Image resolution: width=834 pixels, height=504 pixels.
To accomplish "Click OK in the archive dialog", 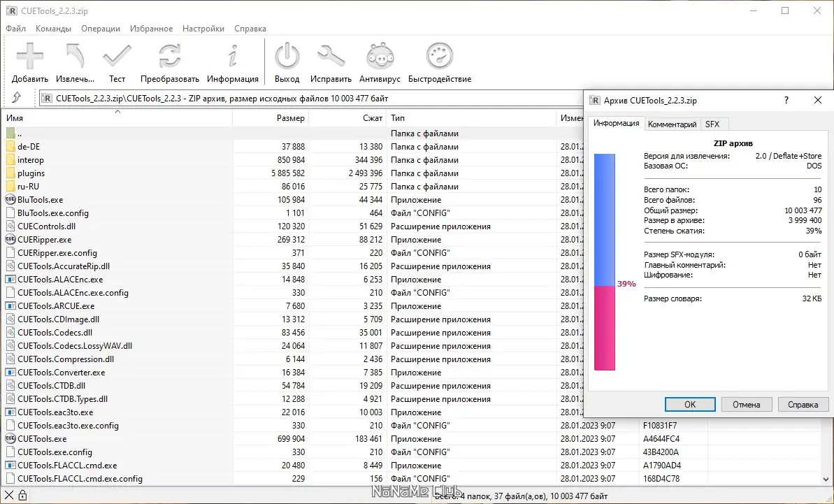I will click(x=690, y=405).
